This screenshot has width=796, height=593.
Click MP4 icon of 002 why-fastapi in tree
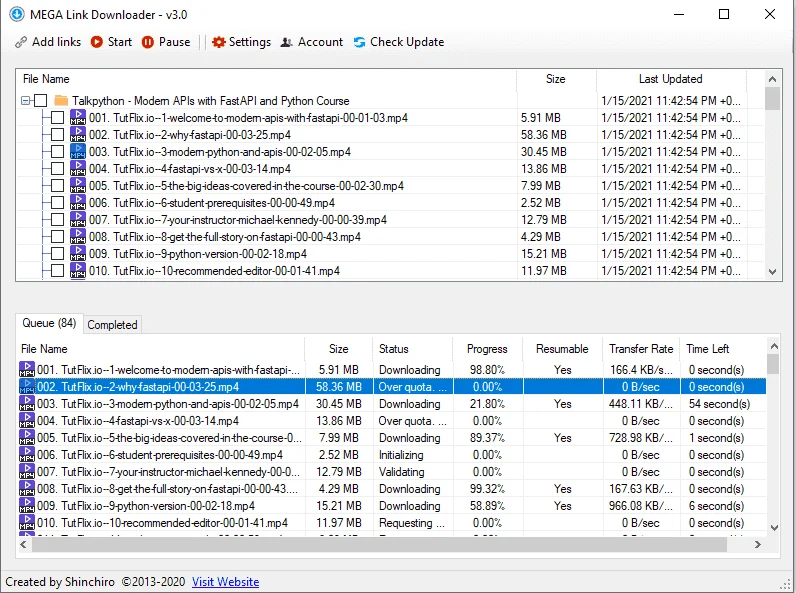coord(78,135)
